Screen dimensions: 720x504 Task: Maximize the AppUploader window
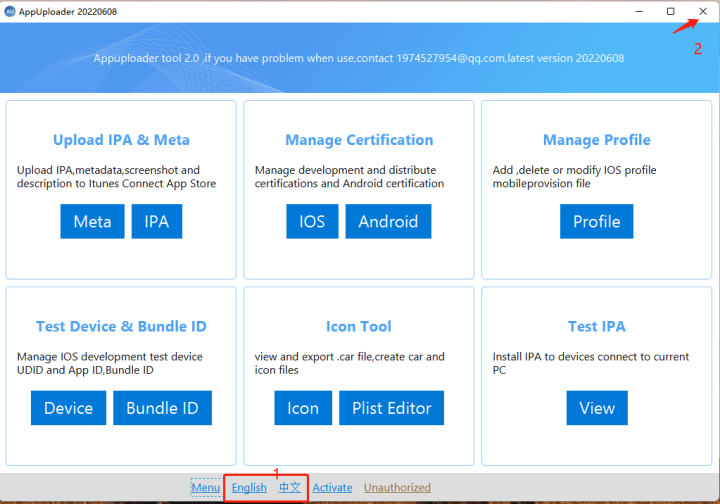[x=670, y=11]
